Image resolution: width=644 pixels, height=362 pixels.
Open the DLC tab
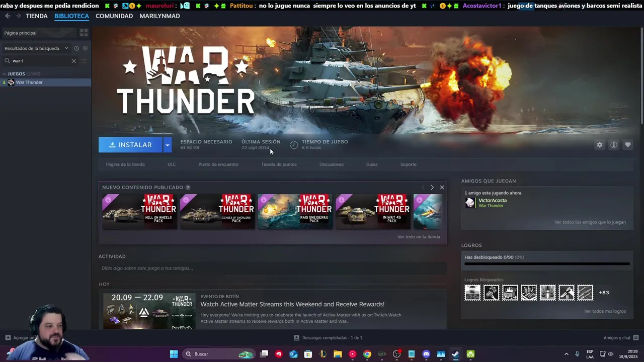tap(172, 164)
